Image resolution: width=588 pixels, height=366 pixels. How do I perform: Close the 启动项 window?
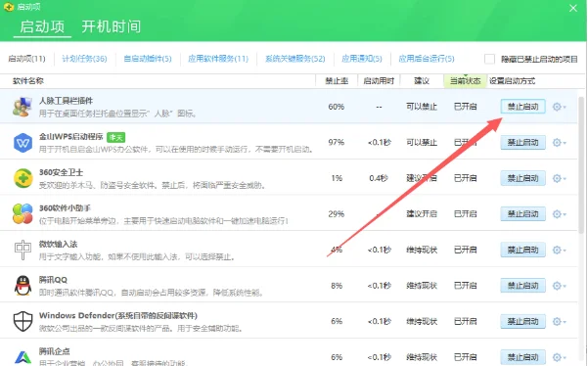click(573, 8)
